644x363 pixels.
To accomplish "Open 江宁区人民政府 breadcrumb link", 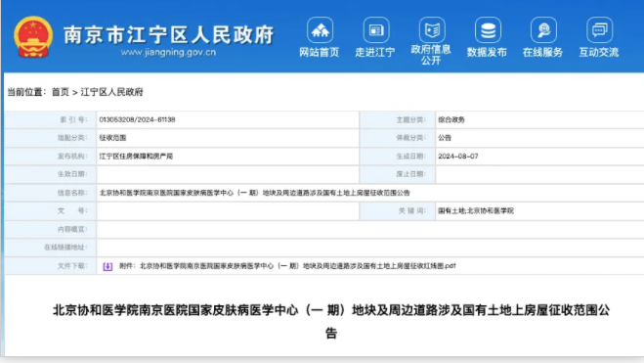I will (x=111, y=92).
